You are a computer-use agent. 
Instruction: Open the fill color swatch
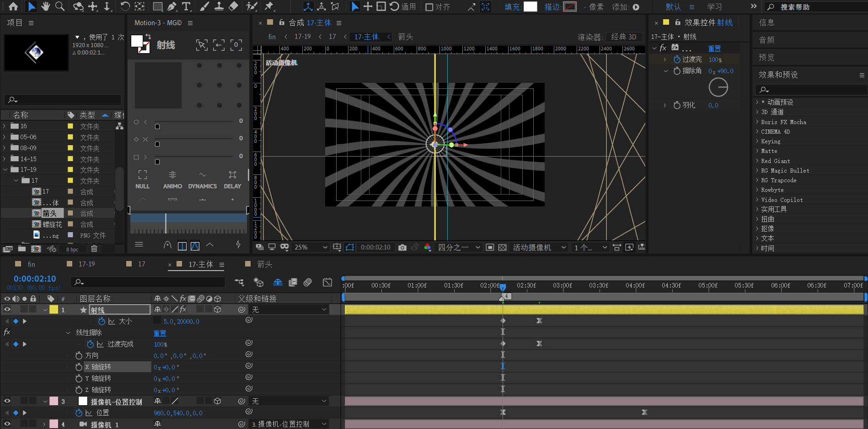[x=530, y=6]
